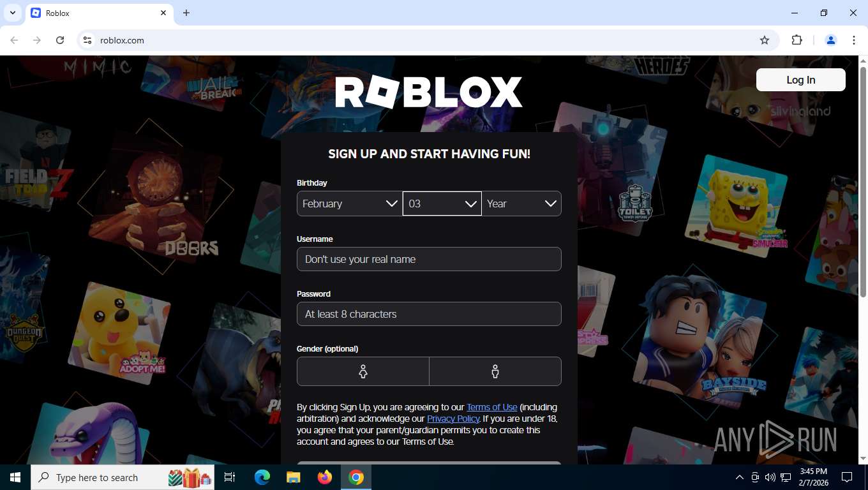Launch Microsoft Edge from taskbar
868x490 pixels.
click(262, 477)
